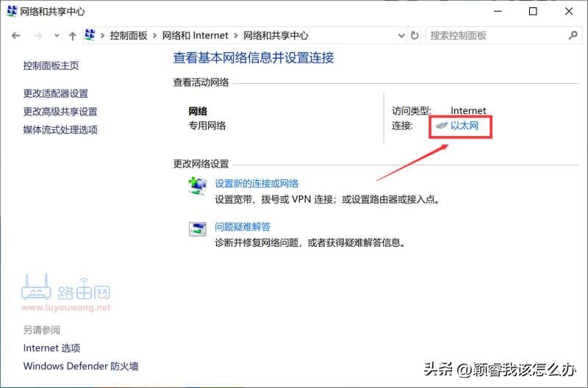Click the troubleshooter icon
This screenshot has width=588, height=388.
tap(197, 229)
